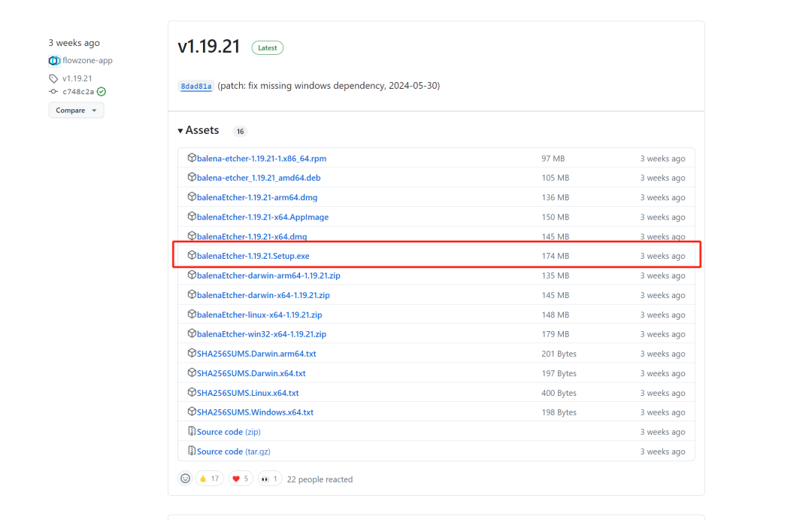Download balenaEtcher-win32-x64-1.19.21.zip
This screenshot has height=520, width=812.
click(x=261, y=334)
